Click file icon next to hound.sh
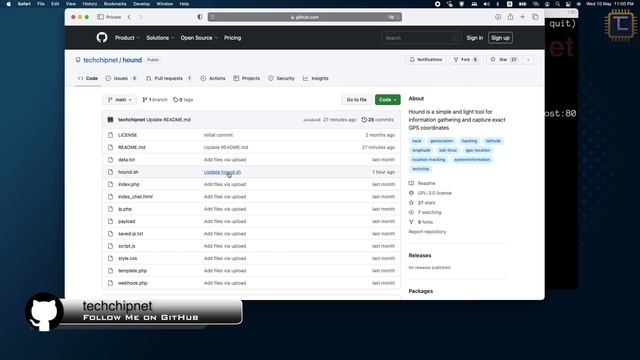Screen dimensions: 640x360 point(110,172)
